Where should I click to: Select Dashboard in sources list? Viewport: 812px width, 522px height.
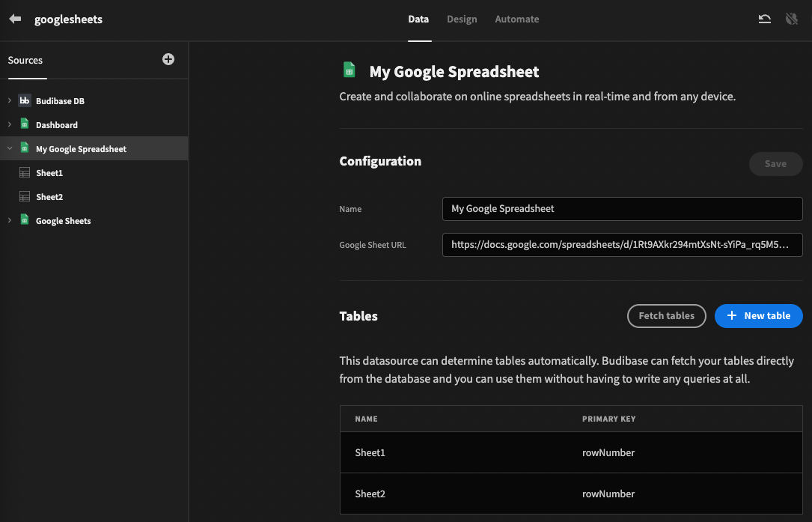[94, 124]
